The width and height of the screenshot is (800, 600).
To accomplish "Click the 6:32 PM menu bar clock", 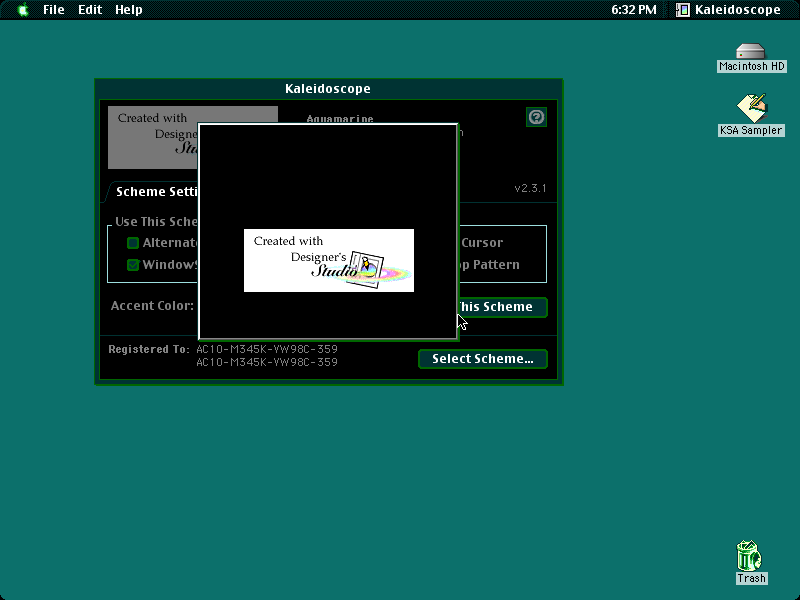I will (634, 10).
